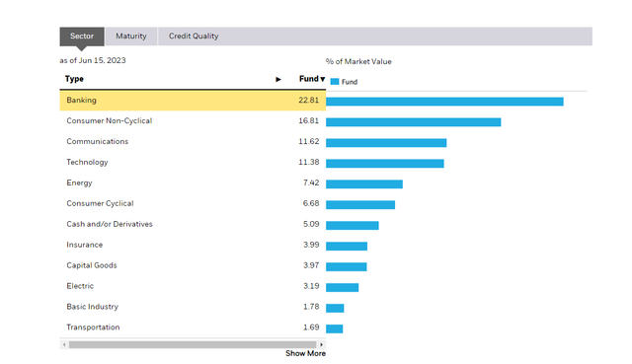Select the Communications row label
Viewport: 632px width, 364px height.
[x=98, y=141]
